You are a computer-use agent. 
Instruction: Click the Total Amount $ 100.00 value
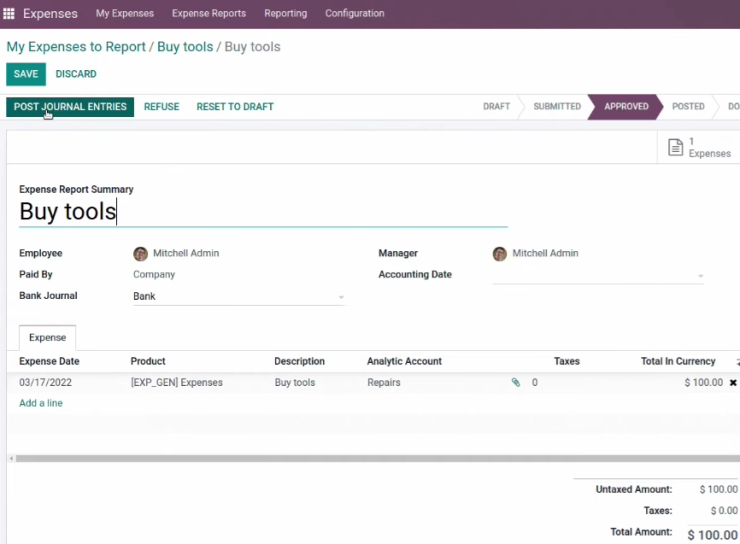click(x=713, y=535)
